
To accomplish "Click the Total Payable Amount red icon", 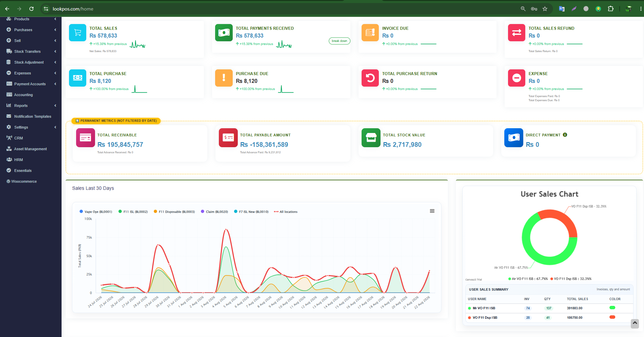I will 228,138.
